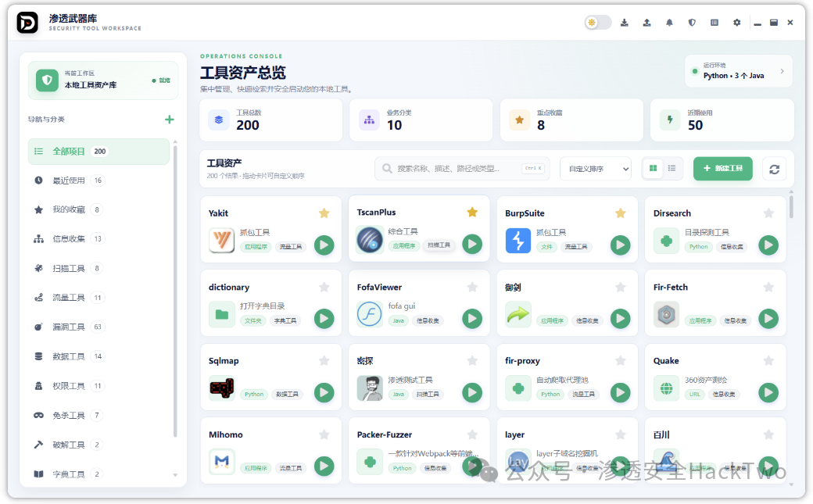
Task: Launch fir-proxy with play button
Action: tap(621, 392)
